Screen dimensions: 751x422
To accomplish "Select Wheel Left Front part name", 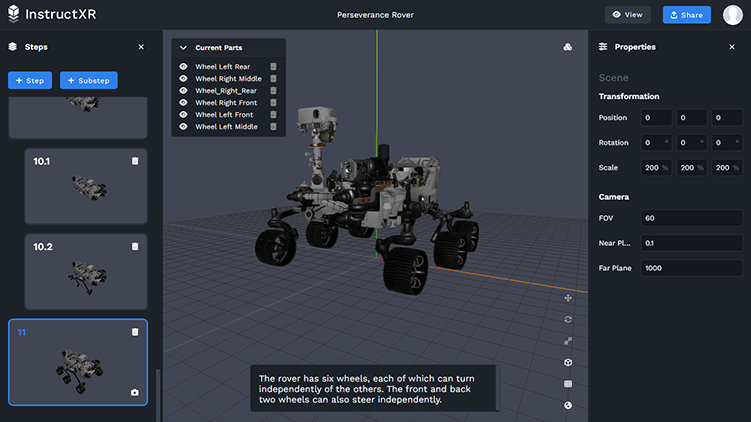I will (x=224, y=114).
